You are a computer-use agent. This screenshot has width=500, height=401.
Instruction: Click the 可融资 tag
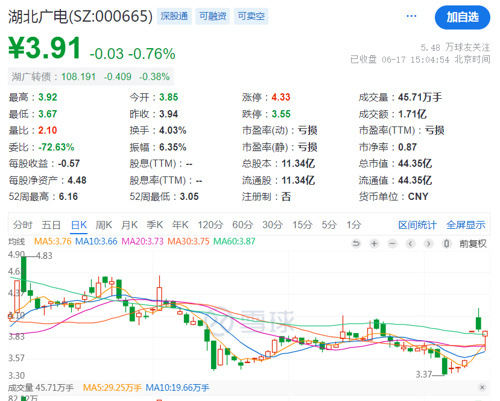pos(213,16)
